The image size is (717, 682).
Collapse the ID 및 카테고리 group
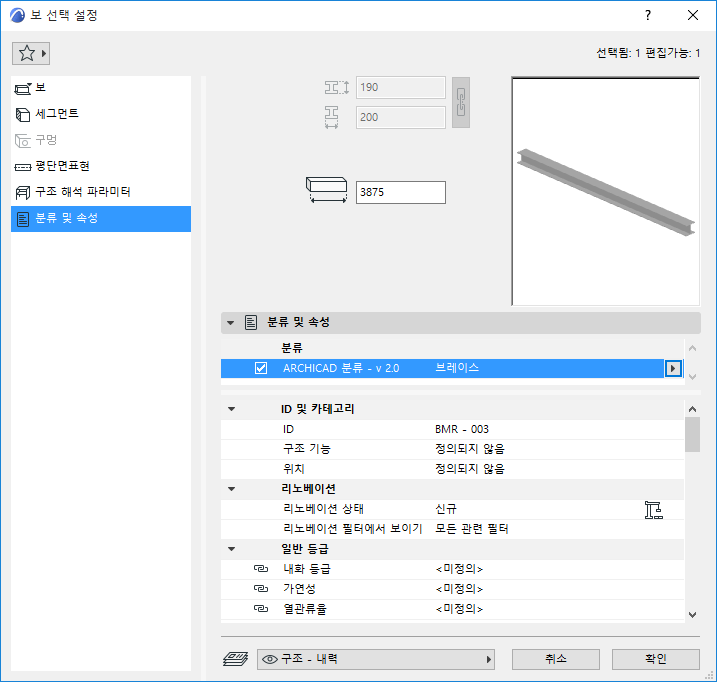click(231, 409)
